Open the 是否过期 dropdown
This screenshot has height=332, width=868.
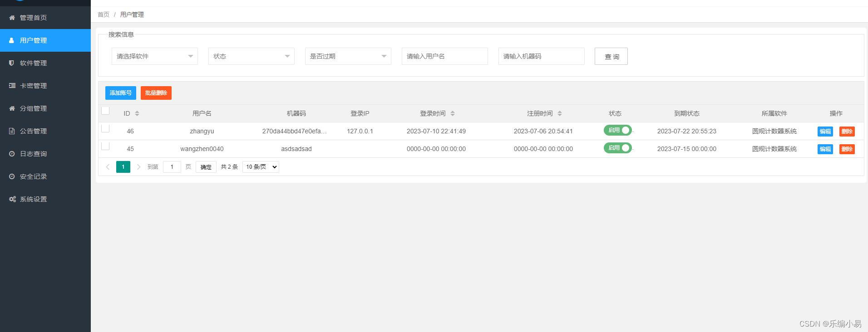click(x=348, y=56)
